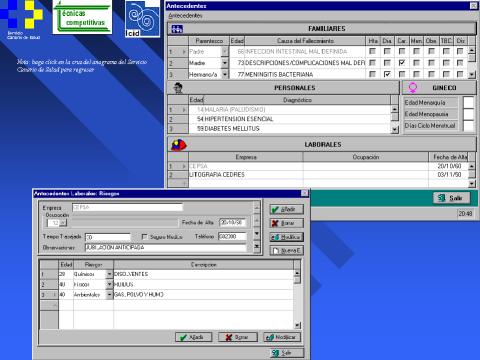This screenshot has height=360, width=480.
Task: Click the family icon beside FAMILIARES header
Action: point(177,29)
